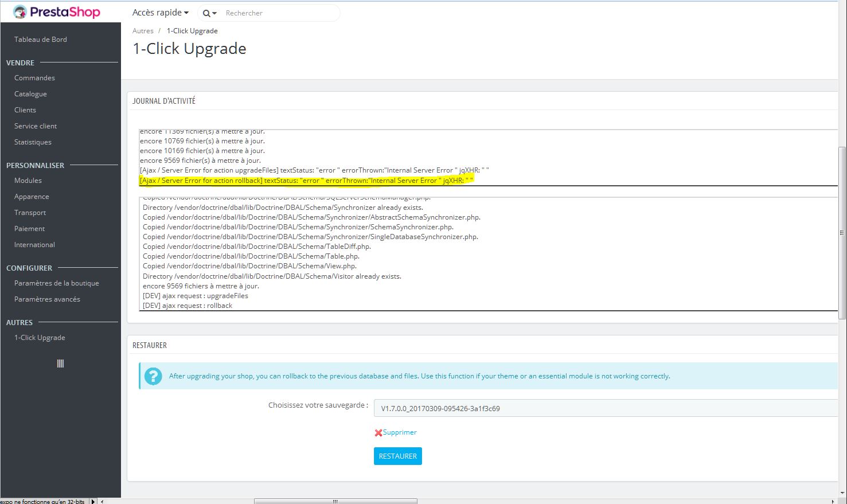Open the Accès rapide dropdown
The width and height of the screenshot is (847, 504).
pos(160,13)
